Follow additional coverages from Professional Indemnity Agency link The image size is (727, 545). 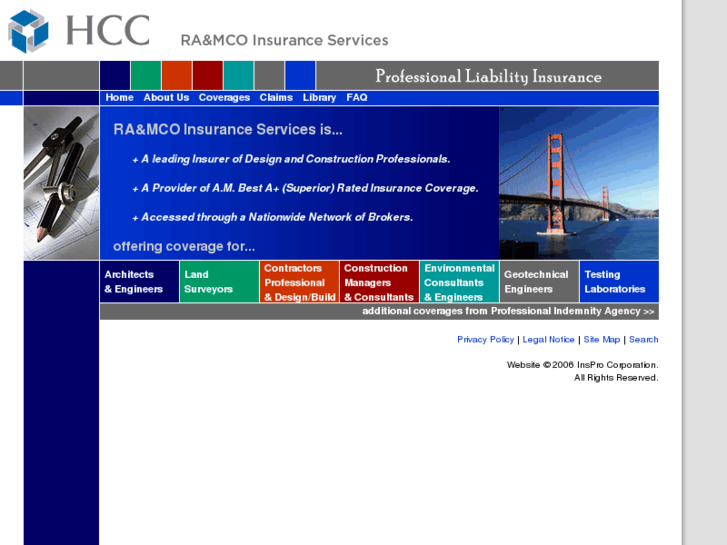pyautogui.click(x=508, y=311)
